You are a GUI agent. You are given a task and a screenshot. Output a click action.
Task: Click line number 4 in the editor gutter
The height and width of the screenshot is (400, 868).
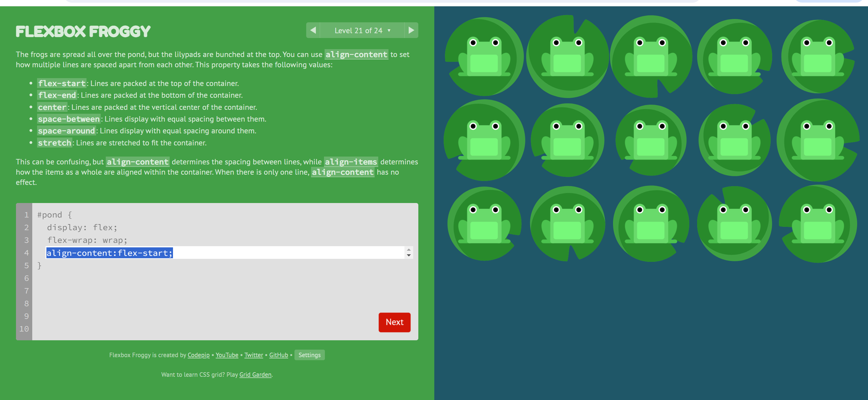[26, 253]
